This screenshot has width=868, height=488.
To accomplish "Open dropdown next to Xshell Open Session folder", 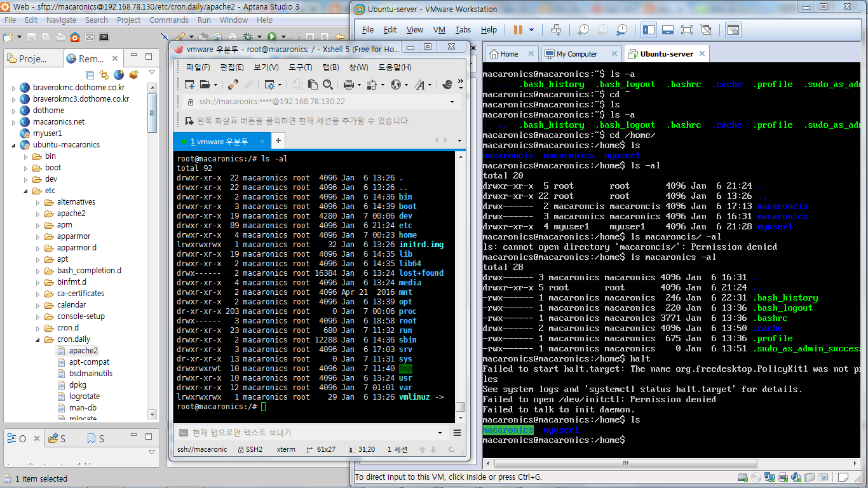I will [215, 85].
